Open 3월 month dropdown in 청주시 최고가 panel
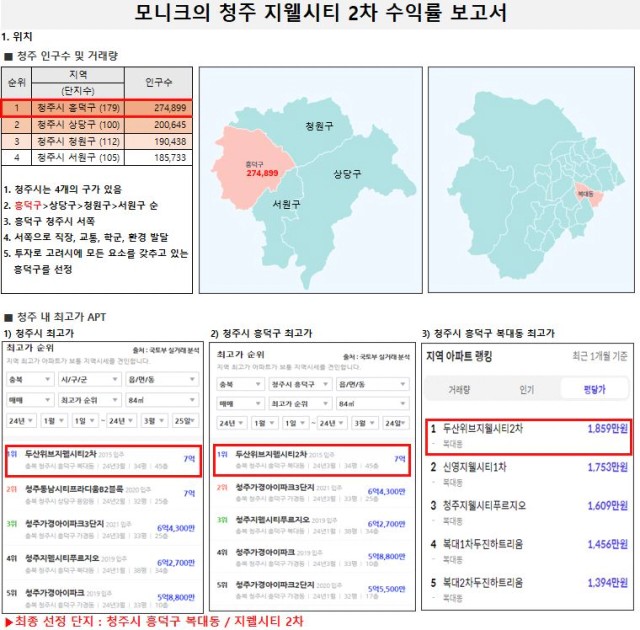 pyautogui.click(x=154, y=420)
